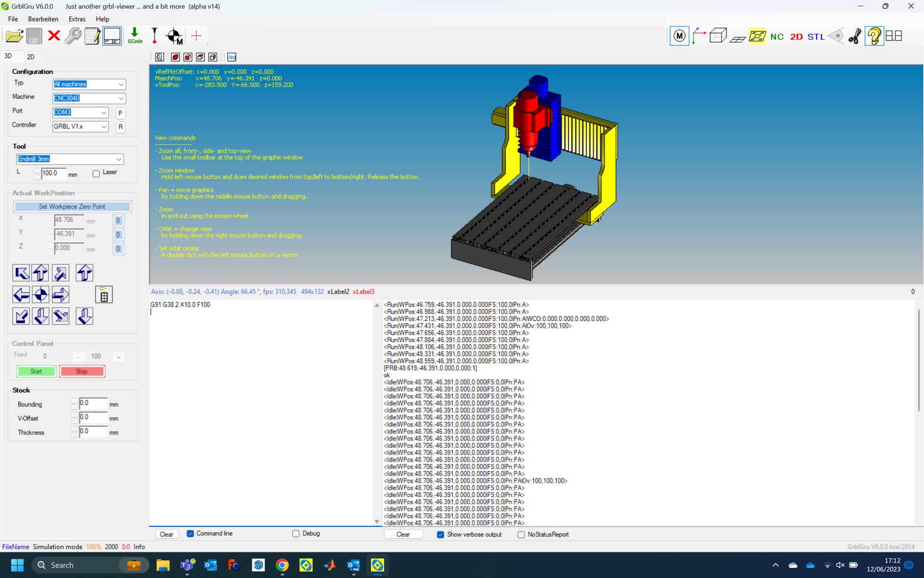Click the notepad editor icon
The height and width of the screenshot is (578, 924).
pos(92,36)
